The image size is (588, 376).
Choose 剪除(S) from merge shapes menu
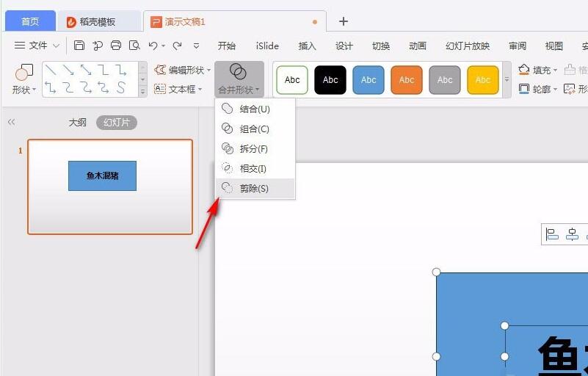[254, 189]
